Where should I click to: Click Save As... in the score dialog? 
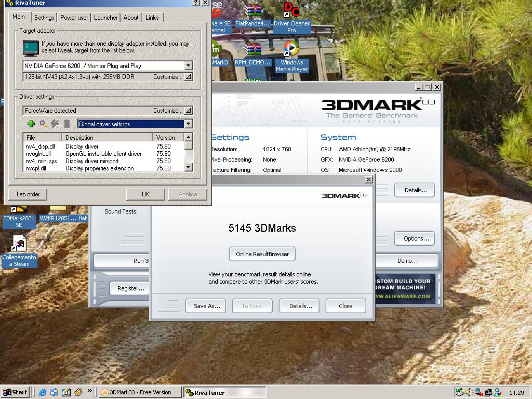206,306
